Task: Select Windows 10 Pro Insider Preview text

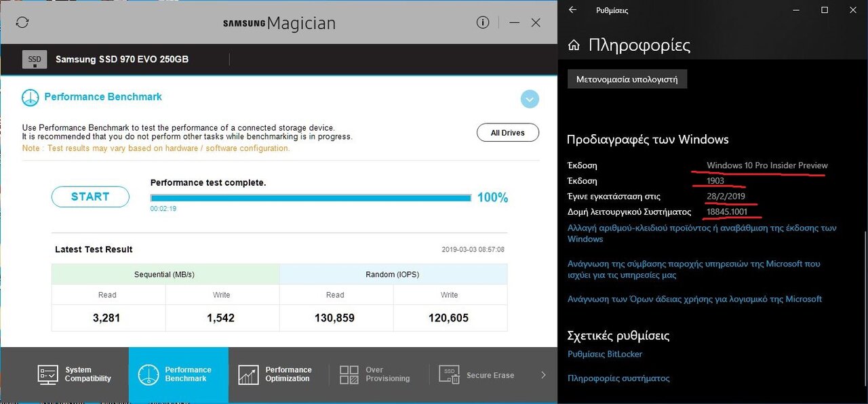Action: (767, 165)
